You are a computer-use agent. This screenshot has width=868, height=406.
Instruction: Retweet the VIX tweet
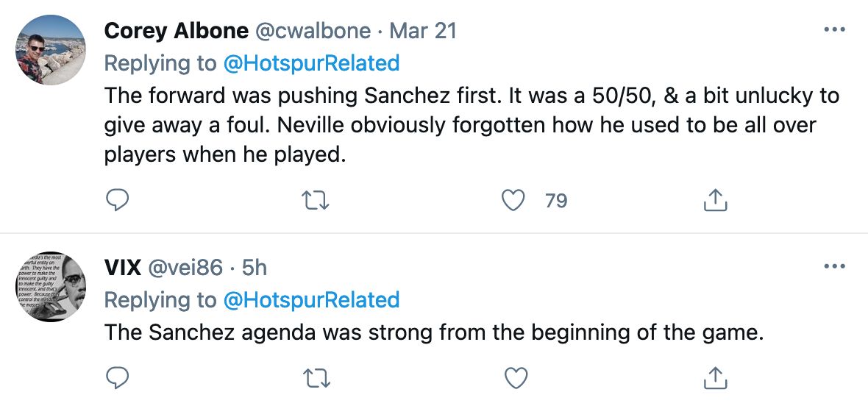tap(316, 378)
